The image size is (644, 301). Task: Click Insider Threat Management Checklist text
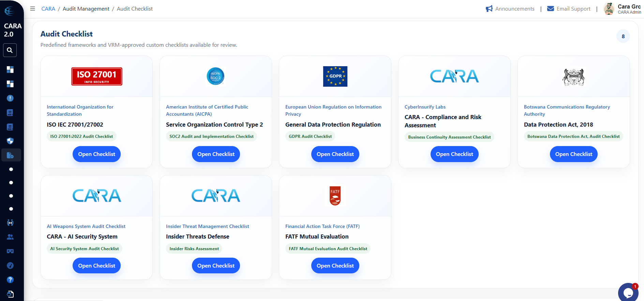tap(208, 226)
